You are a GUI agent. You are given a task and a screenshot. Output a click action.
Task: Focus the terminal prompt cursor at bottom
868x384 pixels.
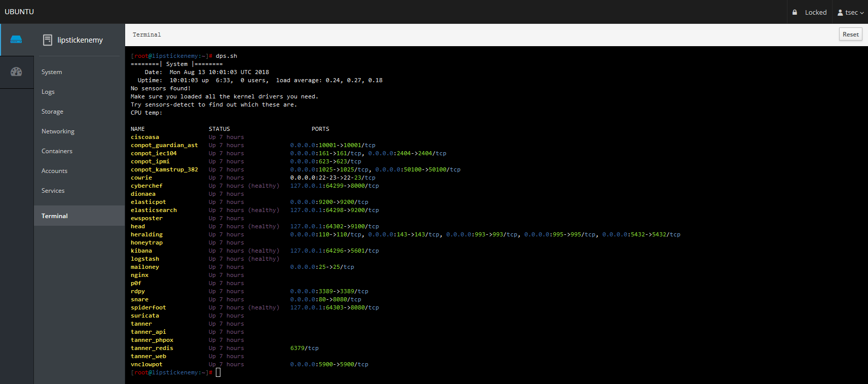(218, 372)
